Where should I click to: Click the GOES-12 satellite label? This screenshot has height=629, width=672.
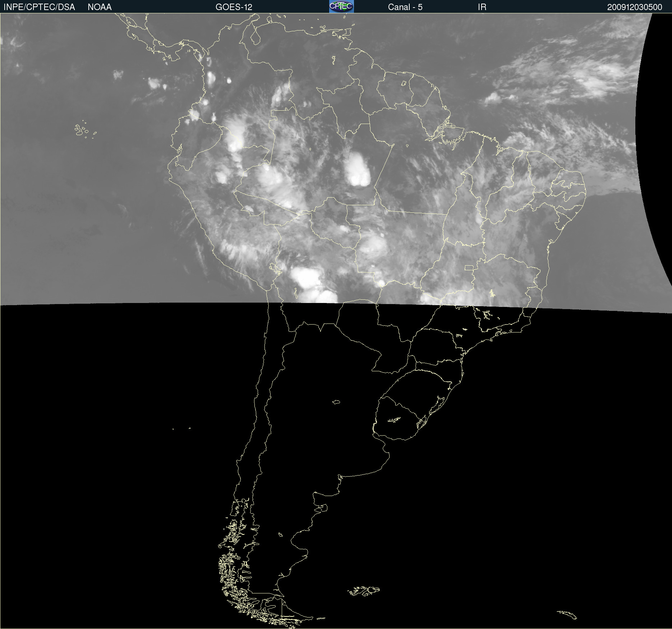[234, 7]
